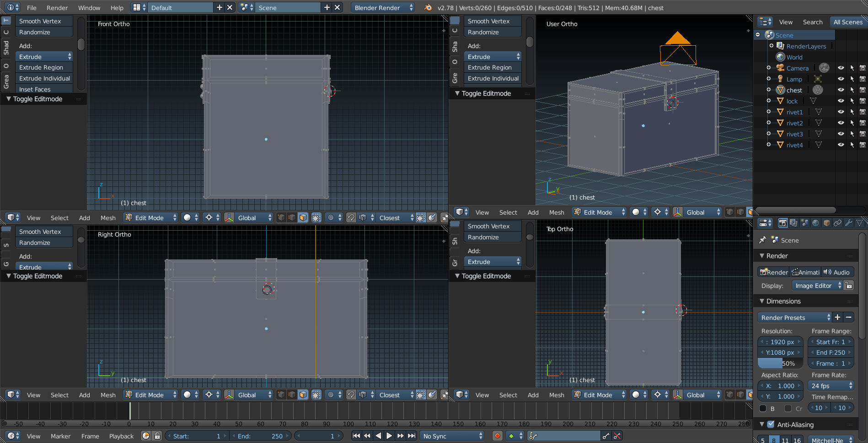Open the Modifiers wrench properties tab
The image size is (868, 443).
(x=848, y=223)
